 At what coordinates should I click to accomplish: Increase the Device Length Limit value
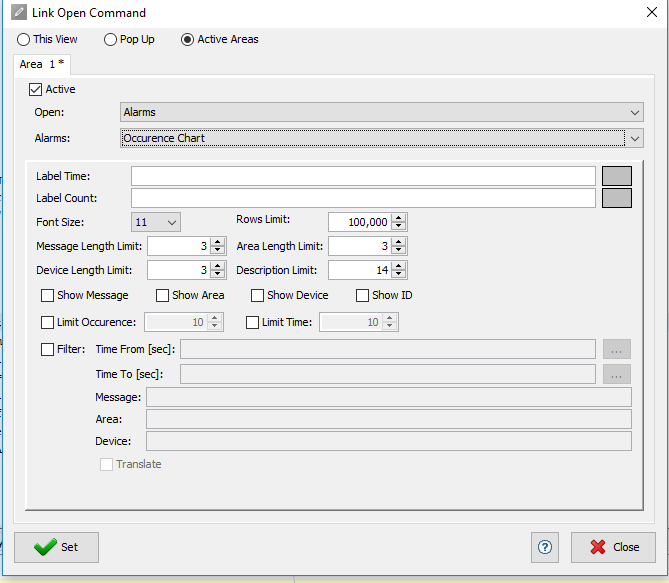218,265
